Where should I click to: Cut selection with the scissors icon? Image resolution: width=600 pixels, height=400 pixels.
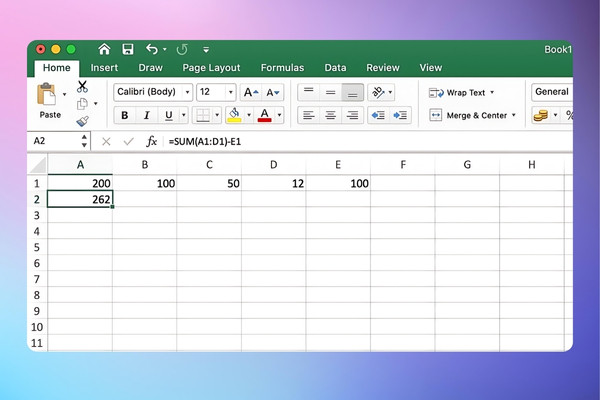(x=82, y=87)
